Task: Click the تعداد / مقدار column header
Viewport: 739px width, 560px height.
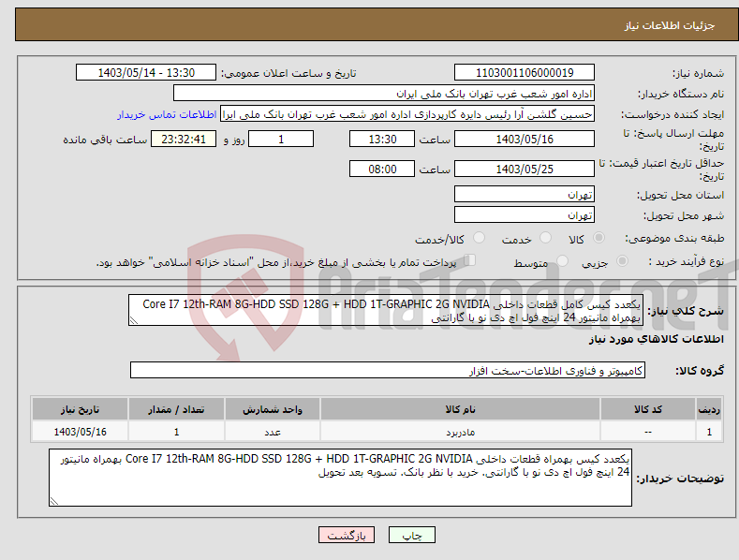Action: click(176, 409)
